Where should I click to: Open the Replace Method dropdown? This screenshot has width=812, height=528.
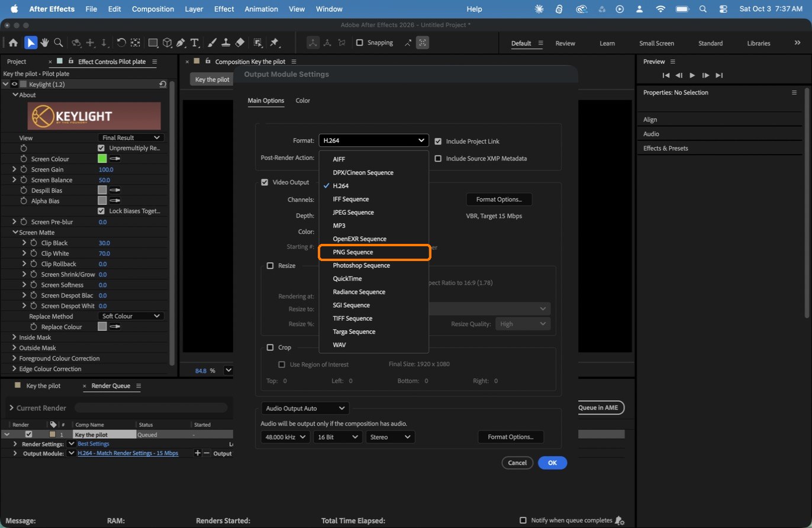(131, 316)
